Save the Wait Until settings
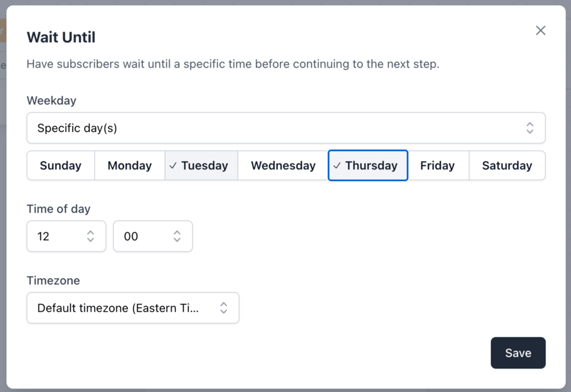Viewport: 571px width, 392px height. coord(518,353)
